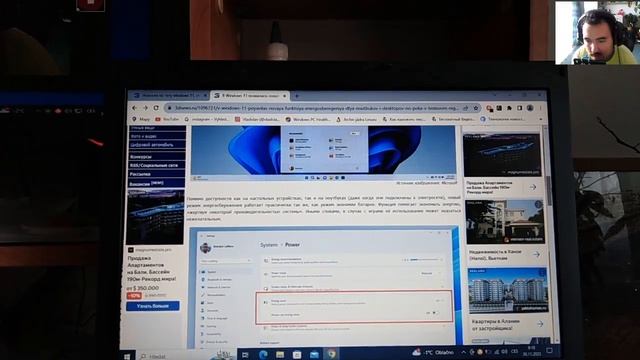Switch to Chrome on the taskbar
The image size is (640, 360).
point(331,354)
